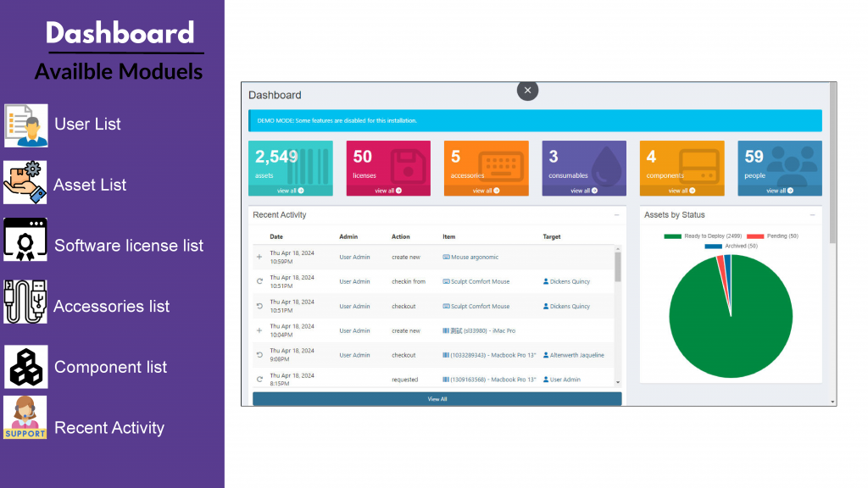Viewport: 868px width, 488px height.
Task: Toggle Ready to Deploy legend swatch
Action: point(673,236)
